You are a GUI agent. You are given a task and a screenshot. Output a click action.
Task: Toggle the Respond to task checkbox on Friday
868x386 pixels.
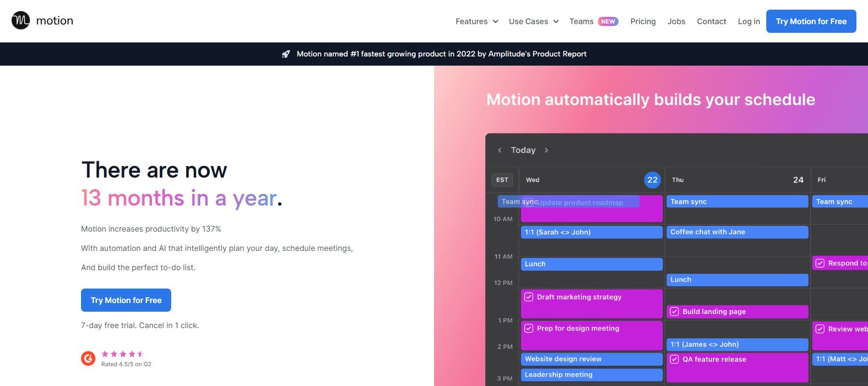[x=820, y=263]
